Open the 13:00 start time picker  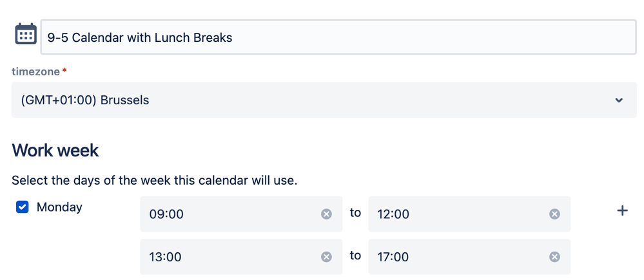[241, 257]
